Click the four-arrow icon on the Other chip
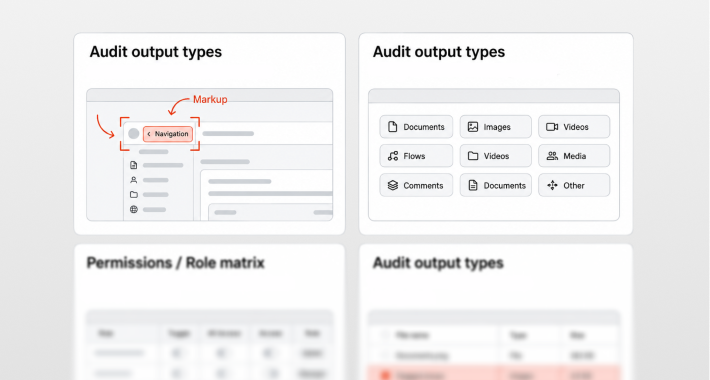Image resolution: width=710 pixels, height=380 pixels. [x=552, y=185]
